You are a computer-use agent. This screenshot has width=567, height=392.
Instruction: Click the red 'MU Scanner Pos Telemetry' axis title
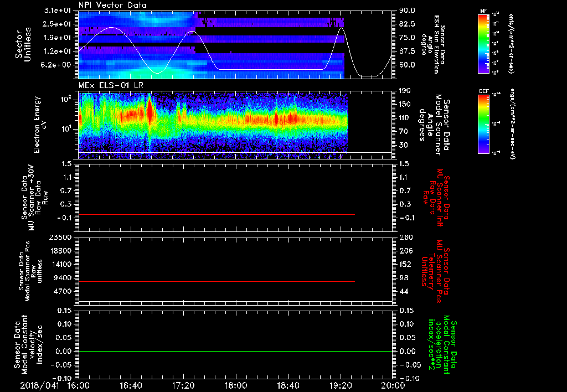(x=435, y=271)
